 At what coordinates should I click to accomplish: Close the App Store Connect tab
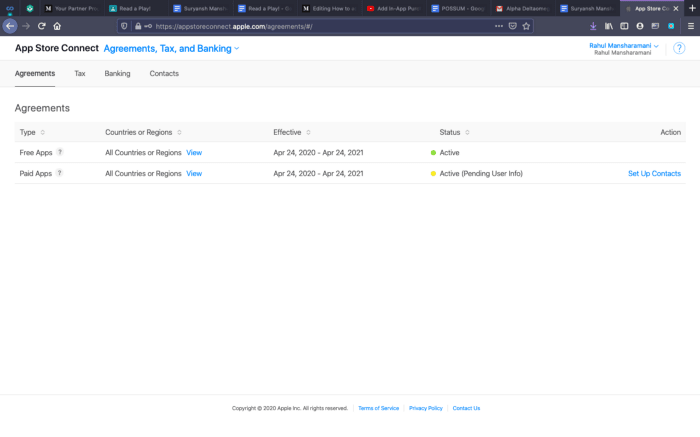[676, 8]
